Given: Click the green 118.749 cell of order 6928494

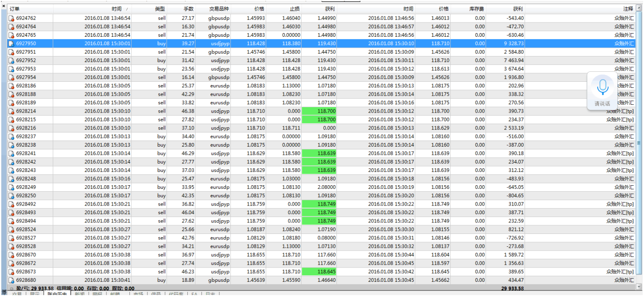Looking at the screenshot, I should [x=319, y=221].
